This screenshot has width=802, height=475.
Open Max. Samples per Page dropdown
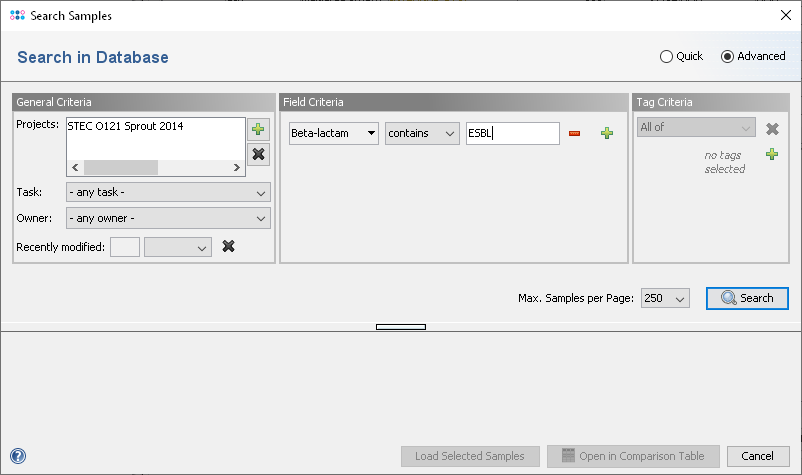point(665,298)
